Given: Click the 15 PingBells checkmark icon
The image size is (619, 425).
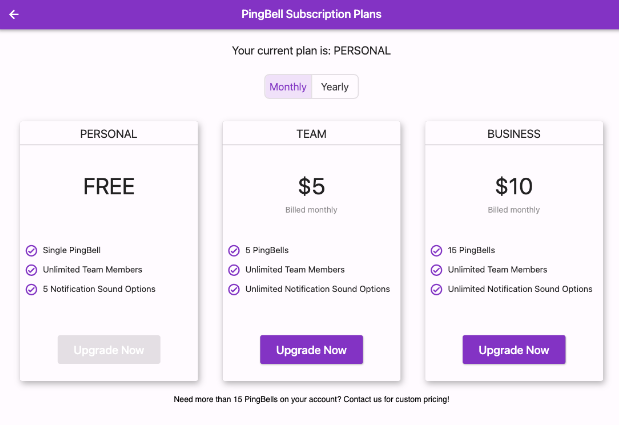Looking at the screenshot, I should click(x=437, y=251).
